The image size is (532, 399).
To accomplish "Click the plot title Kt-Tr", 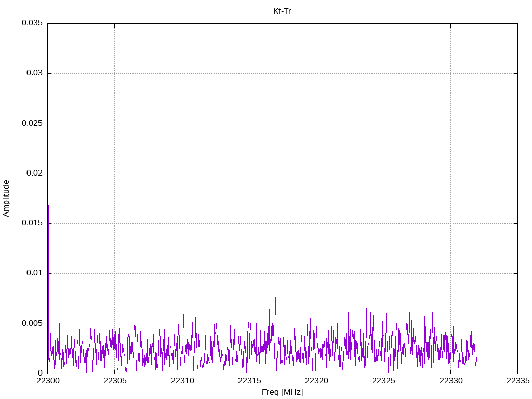I will click(x=282, y=11).
